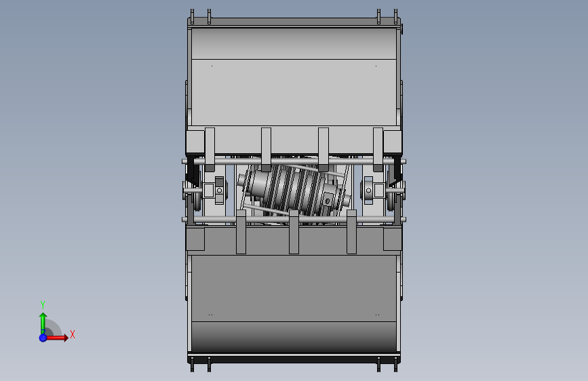Click the green Y axis arrow on the triad
This screenshot has width=588, height=381.
coord(43,322)
